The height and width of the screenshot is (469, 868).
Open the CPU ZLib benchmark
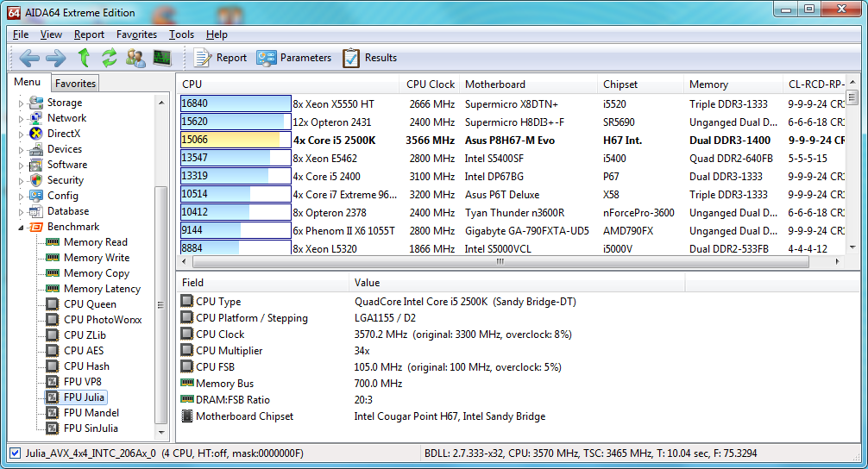click(85, 335)
